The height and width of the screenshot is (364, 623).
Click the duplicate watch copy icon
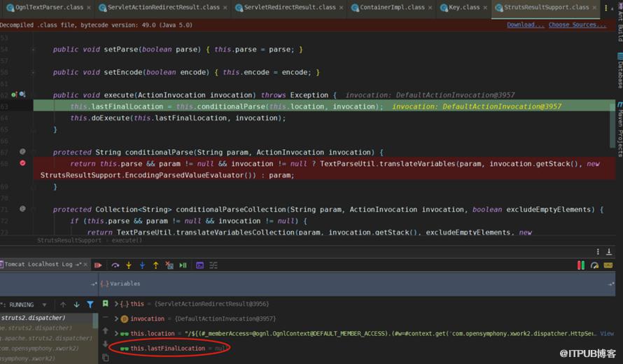click(x=105, y=358)
